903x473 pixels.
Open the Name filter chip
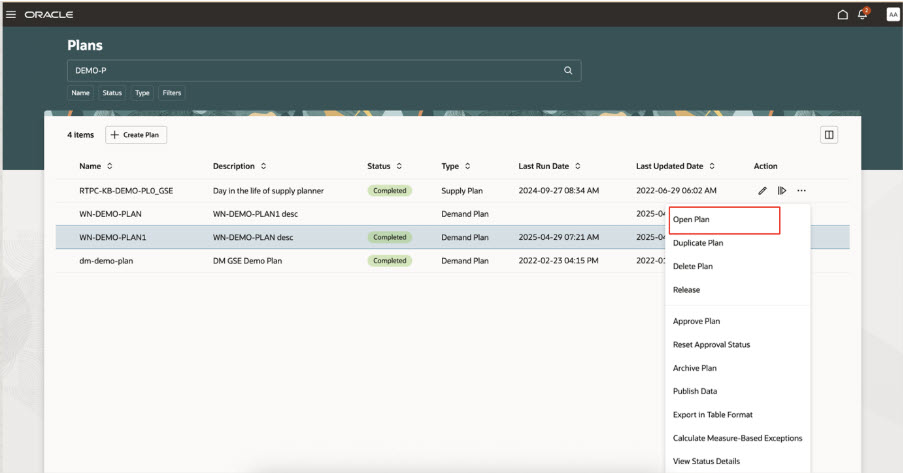(x=80, y=93)
